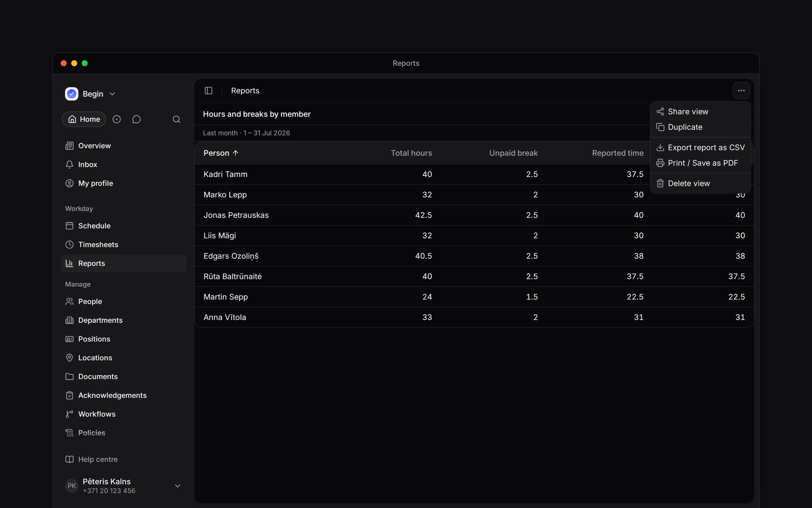The height and width of the screenshot is (508, 812).
Task: Toggle the sidebar panel icon
Action: (208, 91)
